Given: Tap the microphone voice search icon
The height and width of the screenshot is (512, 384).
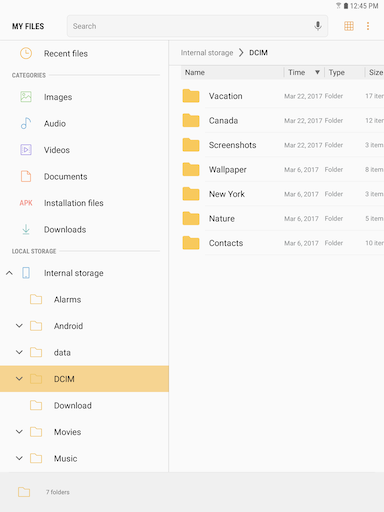Looking at the screenshot, I should click(318, 26).
